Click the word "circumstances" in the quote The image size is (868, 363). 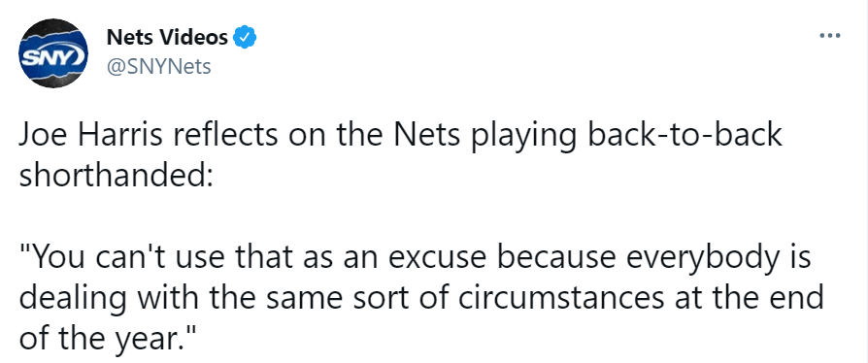[x=560, y=298]
